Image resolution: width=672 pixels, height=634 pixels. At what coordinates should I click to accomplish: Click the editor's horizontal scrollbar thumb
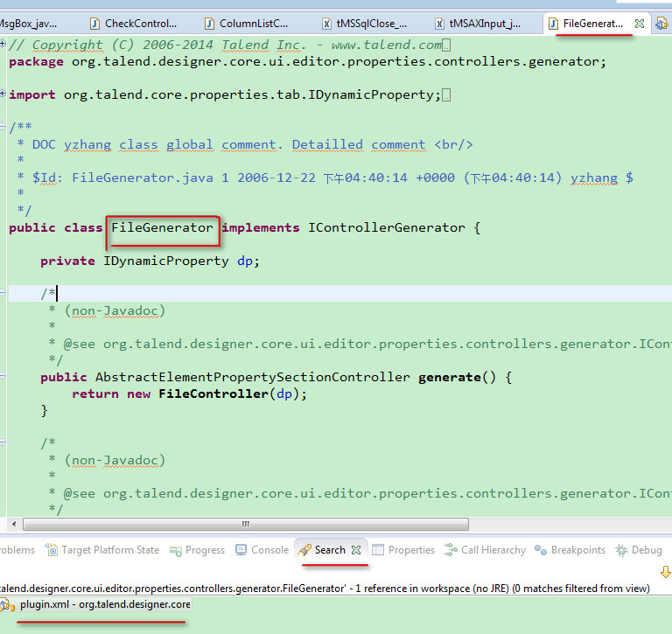[246, 524]
